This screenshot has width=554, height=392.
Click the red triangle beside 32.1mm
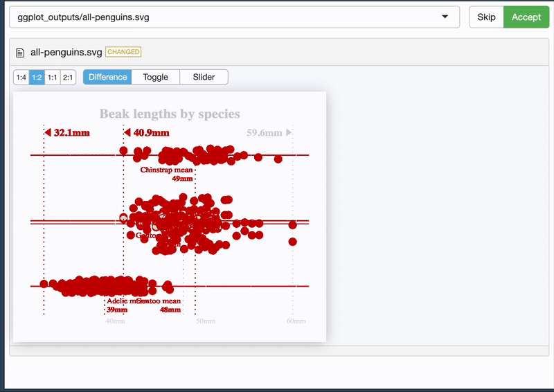coord(47,132)
